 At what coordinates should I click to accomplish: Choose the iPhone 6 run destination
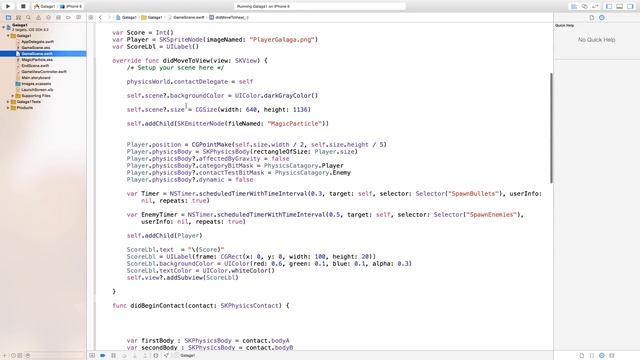71,7
